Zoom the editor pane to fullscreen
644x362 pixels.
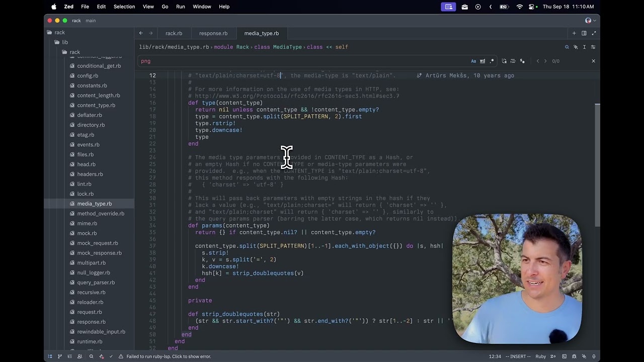pyautogui.click(x=594, y=33)
